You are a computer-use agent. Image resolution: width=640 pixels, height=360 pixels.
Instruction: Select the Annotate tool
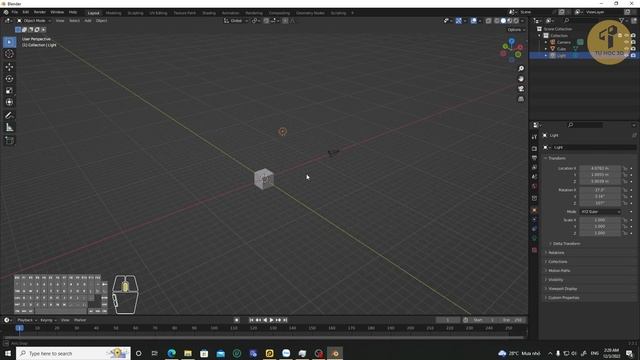[x=9, y=116]
